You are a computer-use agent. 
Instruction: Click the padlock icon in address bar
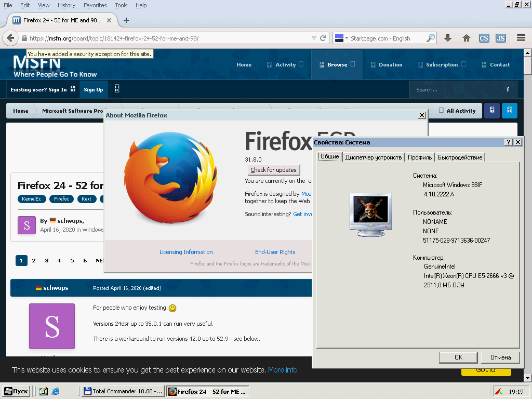point(24,38)
